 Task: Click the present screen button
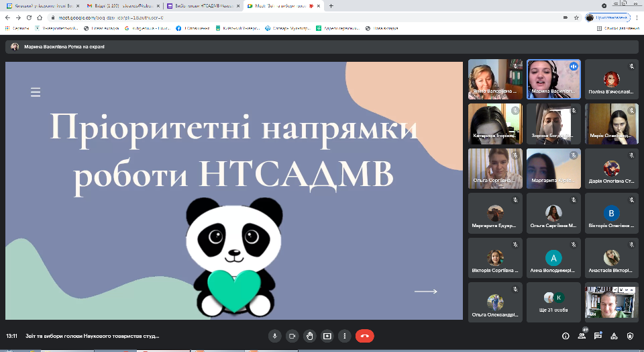[327, 335]
